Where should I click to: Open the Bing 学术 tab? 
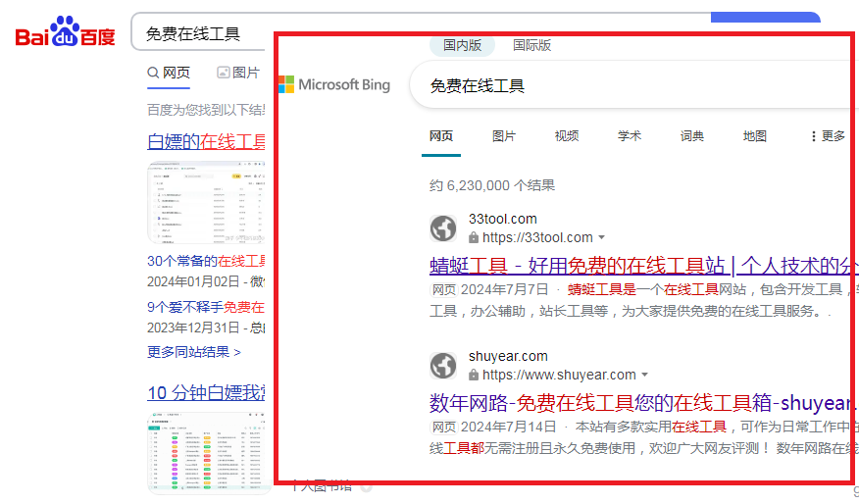click(x=629, y=136)
